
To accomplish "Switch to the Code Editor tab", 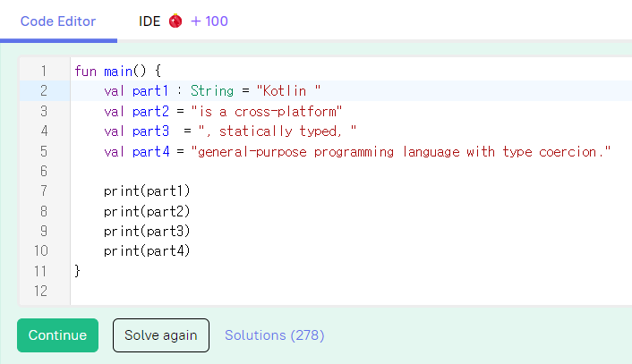I will click(58, 21).
